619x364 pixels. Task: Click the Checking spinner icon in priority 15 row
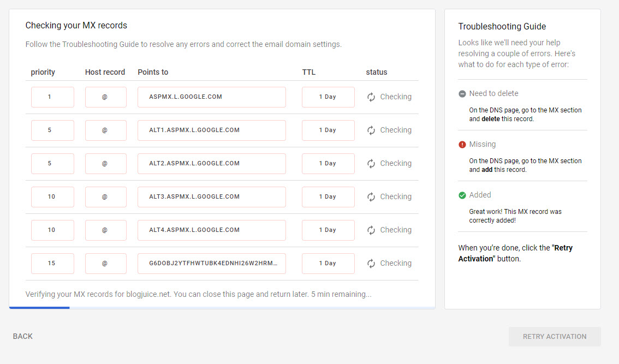371,264
